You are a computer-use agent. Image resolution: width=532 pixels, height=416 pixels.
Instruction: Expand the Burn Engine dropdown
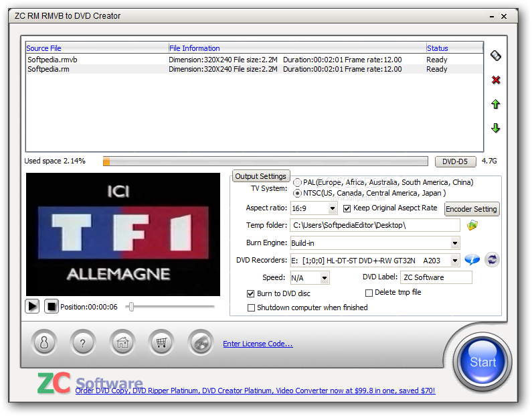tap(455, 242)
